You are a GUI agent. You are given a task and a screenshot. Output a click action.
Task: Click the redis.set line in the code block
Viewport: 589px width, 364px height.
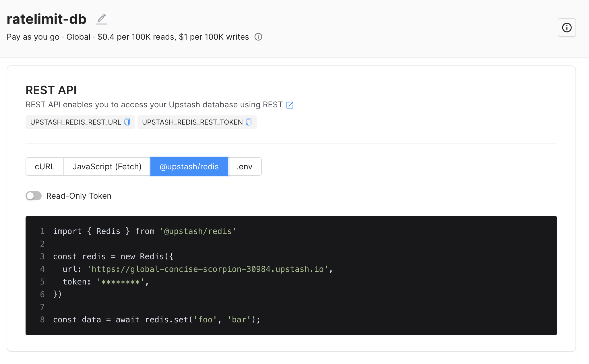(156, 320)
